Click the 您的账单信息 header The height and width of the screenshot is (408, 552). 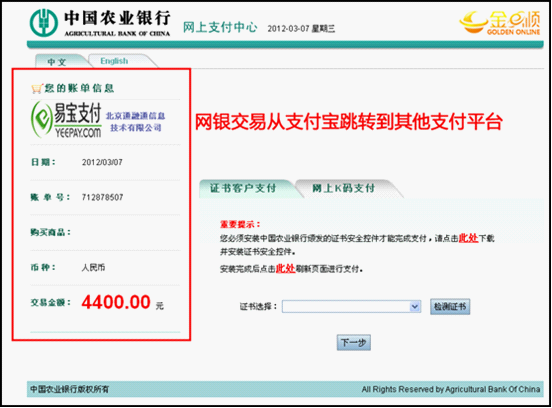point(79,88)
